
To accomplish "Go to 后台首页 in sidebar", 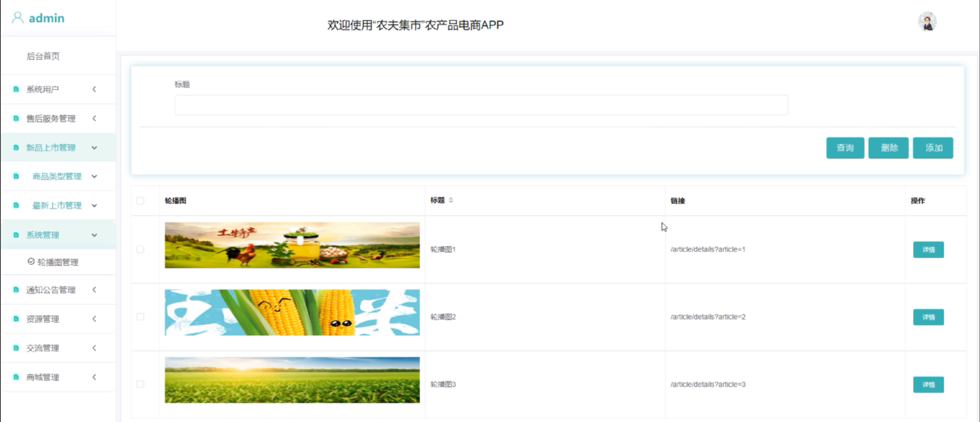I will pos(43,56).
